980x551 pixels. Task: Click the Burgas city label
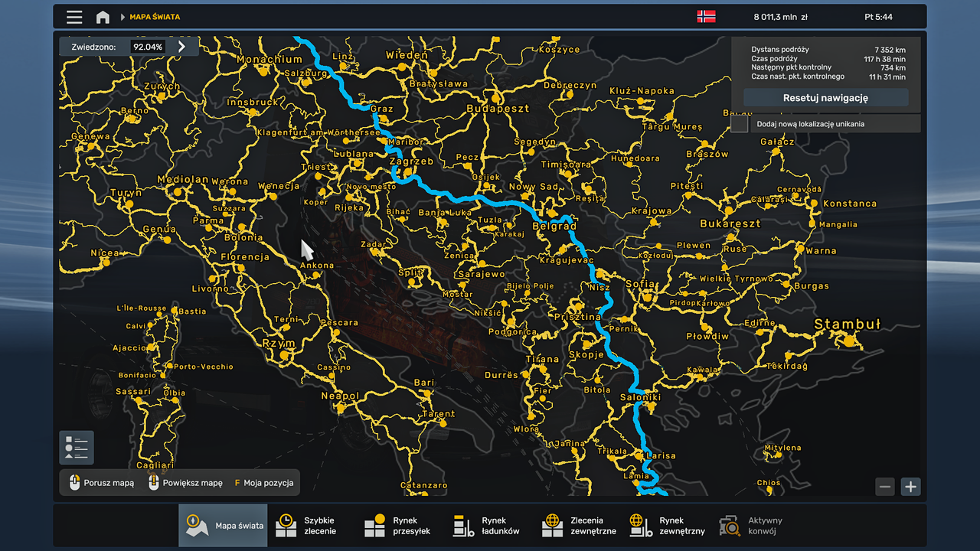[x=811, y=286]
